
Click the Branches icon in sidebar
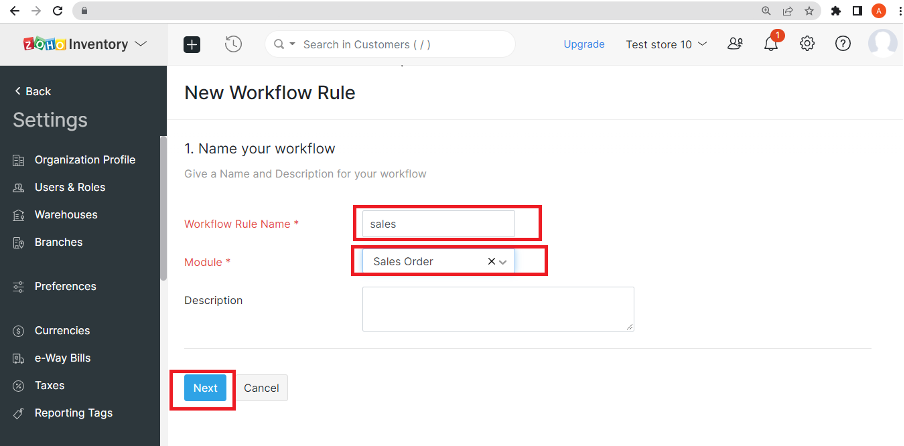[18, 243]
